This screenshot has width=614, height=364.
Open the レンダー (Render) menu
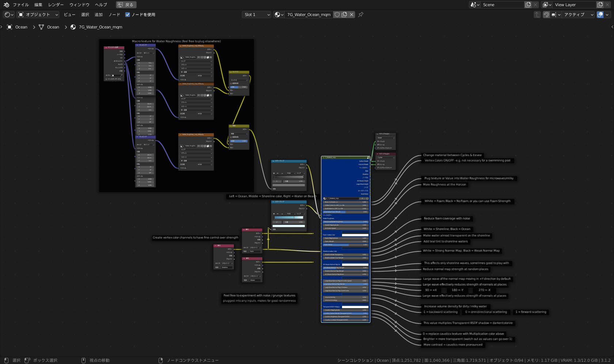pyautogui.click(x=56, y=5)
